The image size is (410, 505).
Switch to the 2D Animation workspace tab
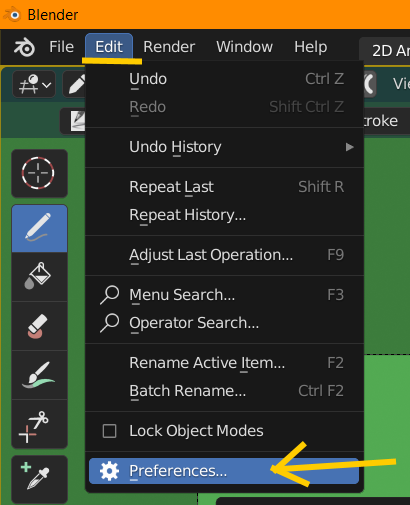click(385, 51)
